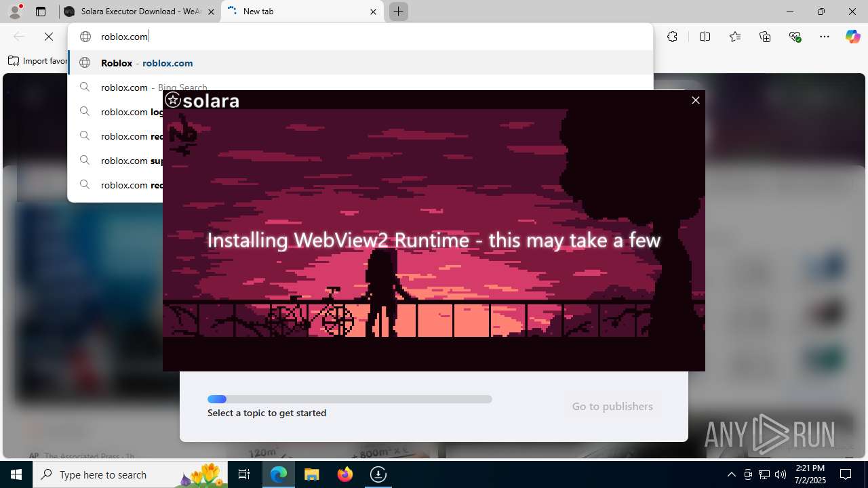Focus the address bar containing roblox.com
Viewport: 868px width, 488px height.
[360, 37]
